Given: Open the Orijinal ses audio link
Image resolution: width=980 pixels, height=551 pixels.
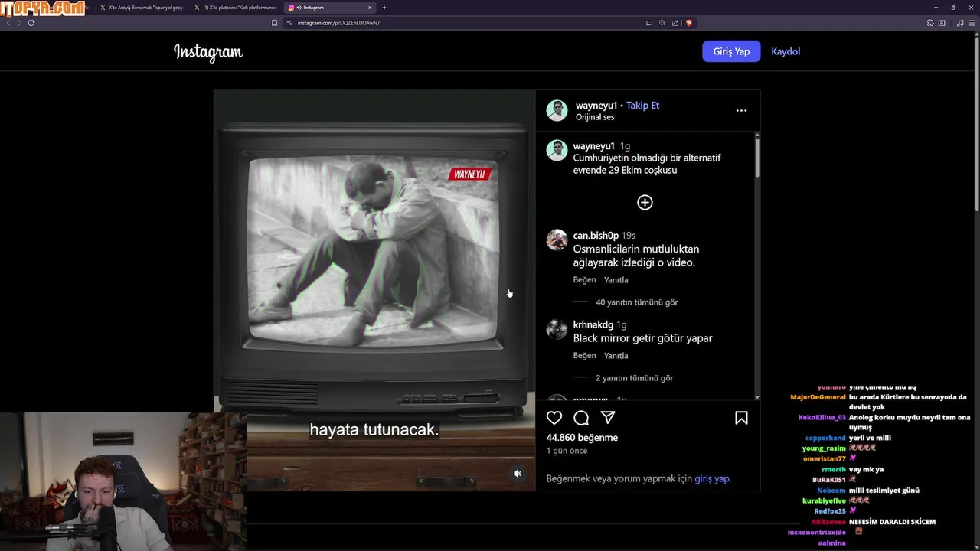Looking at the screenshot, I should 595,117.
